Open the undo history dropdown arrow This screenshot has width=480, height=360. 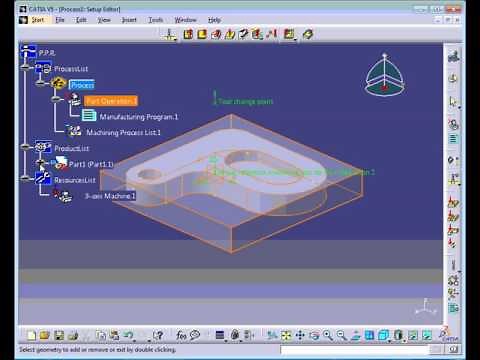point(134,340)
